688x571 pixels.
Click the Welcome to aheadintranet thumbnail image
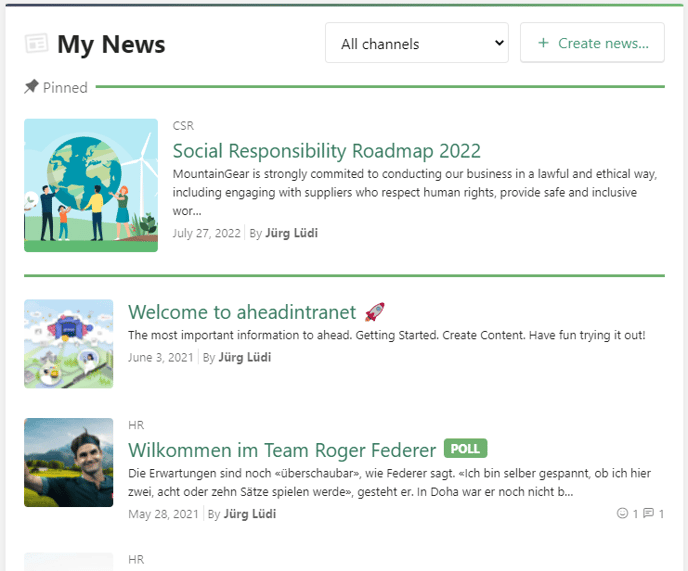tap(68, 344)
